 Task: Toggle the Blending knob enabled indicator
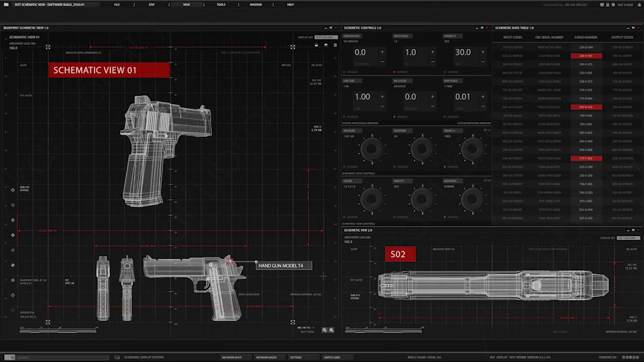tap(445, 217)
